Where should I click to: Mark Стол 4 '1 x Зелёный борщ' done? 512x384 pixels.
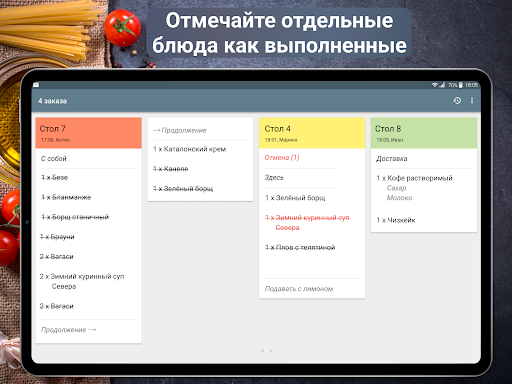[295, 198]
